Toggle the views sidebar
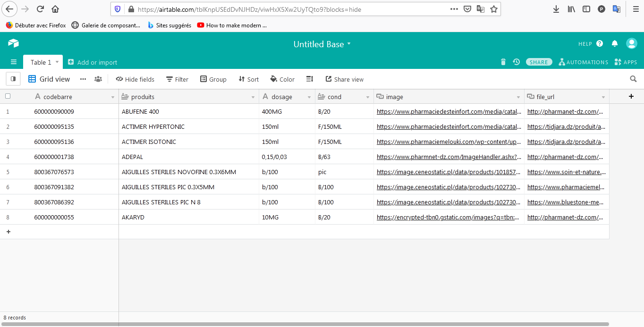The image size is (644, 327). click(13, 79)
